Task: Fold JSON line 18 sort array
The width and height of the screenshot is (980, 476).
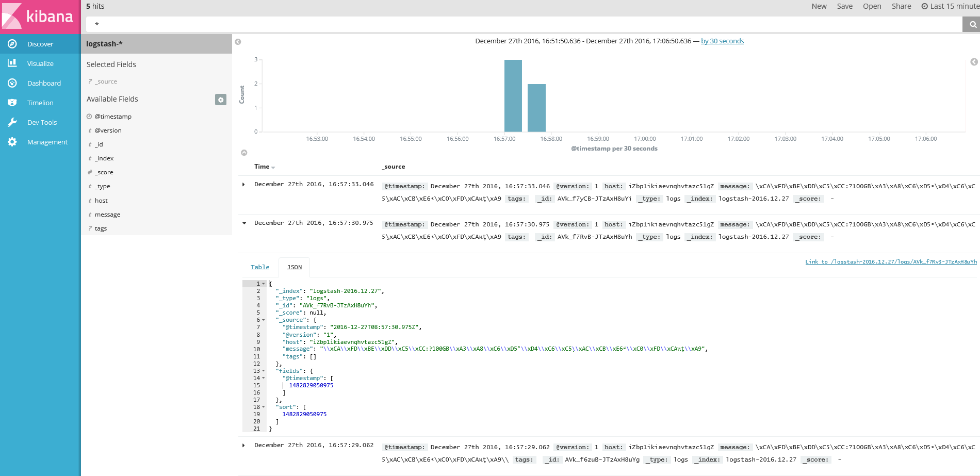Action: (264, 407)
